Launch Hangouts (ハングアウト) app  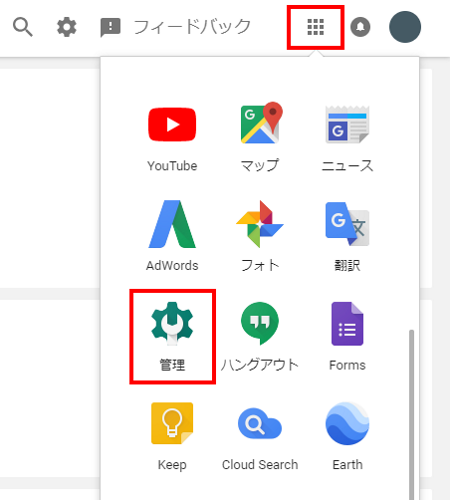260,324
